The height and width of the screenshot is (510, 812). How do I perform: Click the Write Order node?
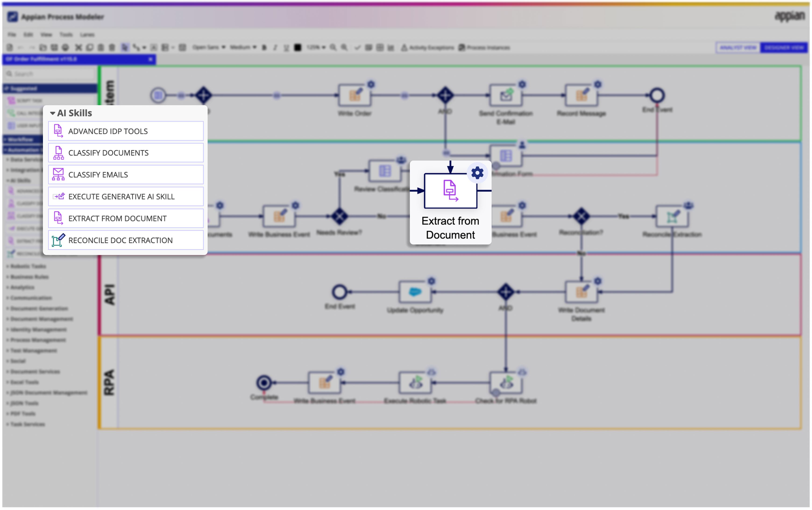click(355, 95)
